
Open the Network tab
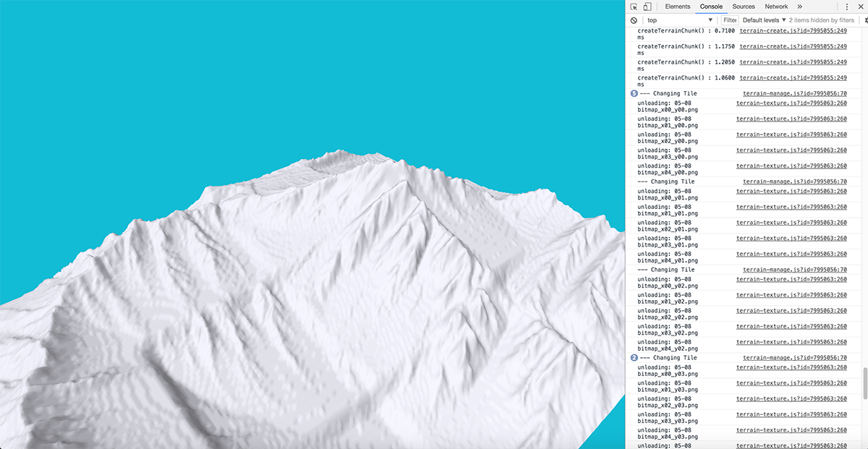coord(776,7)
